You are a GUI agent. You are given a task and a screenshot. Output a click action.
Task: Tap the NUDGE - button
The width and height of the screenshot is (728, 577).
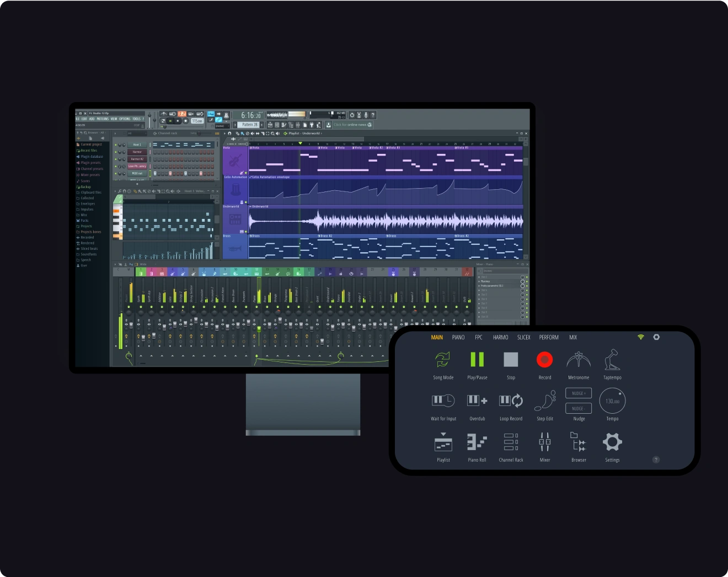pyautogui.click(x=579, y=408)
